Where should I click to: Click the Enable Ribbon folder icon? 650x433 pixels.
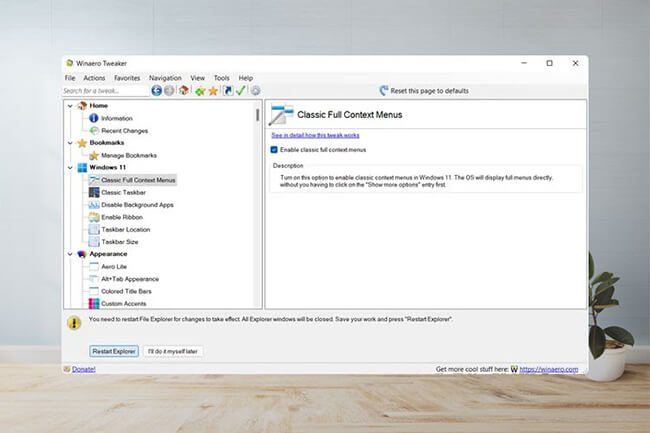coord(94,217)
